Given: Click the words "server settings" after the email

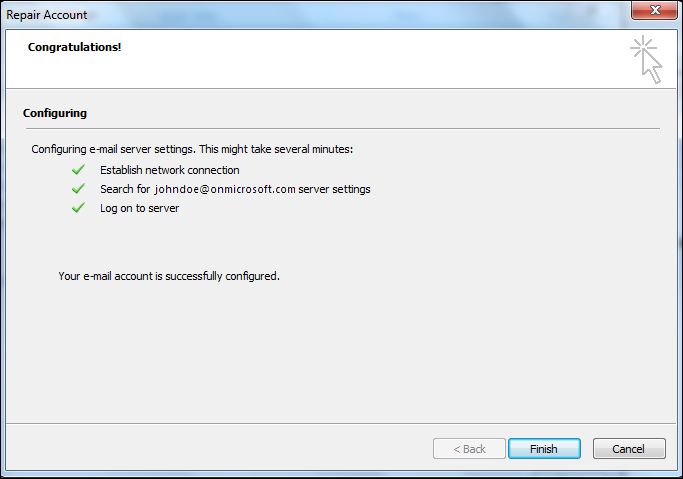Looking at the screenshot, I should pyautogui.click(x=335, y=189).
